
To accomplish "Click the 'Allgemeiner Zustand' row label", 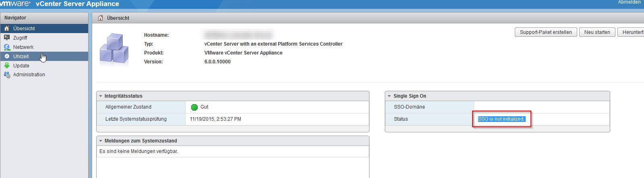I will 128,107.
